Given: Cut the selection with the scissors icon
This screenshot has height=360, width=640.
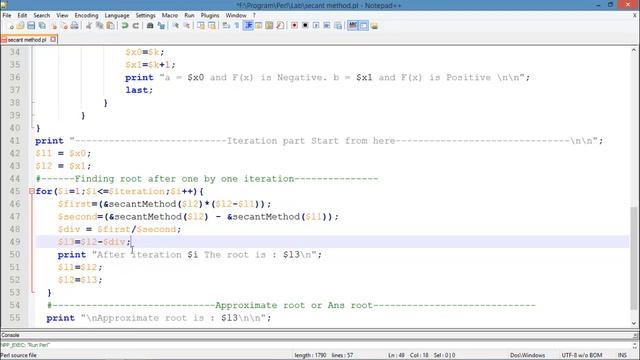Looking at the screenshot, I should [89, 26].
